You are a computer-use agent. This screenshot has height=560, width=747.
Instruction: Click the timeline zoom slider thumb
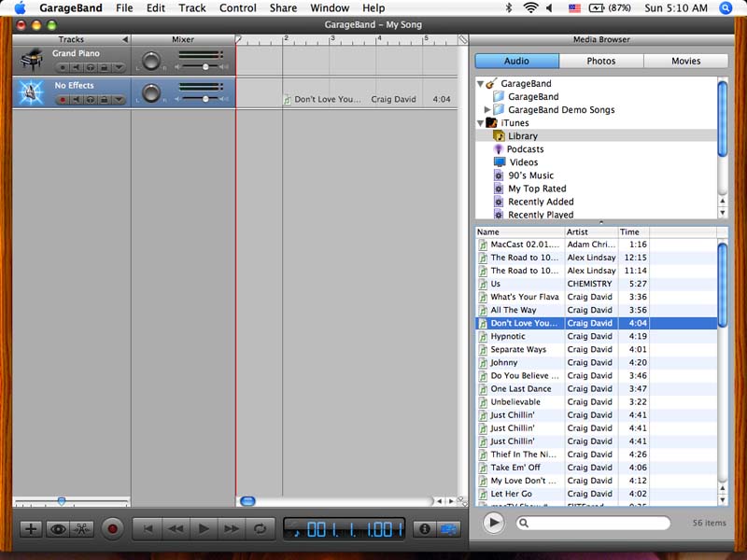[62, 501]
